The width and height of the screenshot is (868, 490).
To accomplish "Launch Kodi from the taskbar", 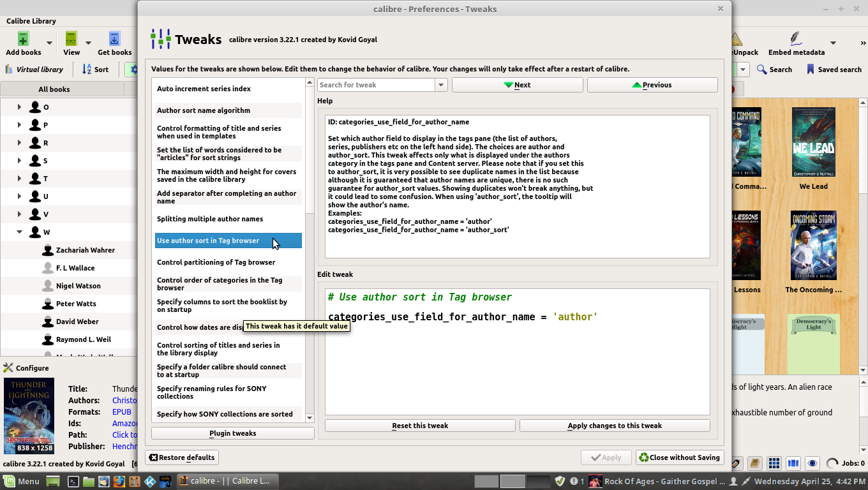I will (150, 481).
